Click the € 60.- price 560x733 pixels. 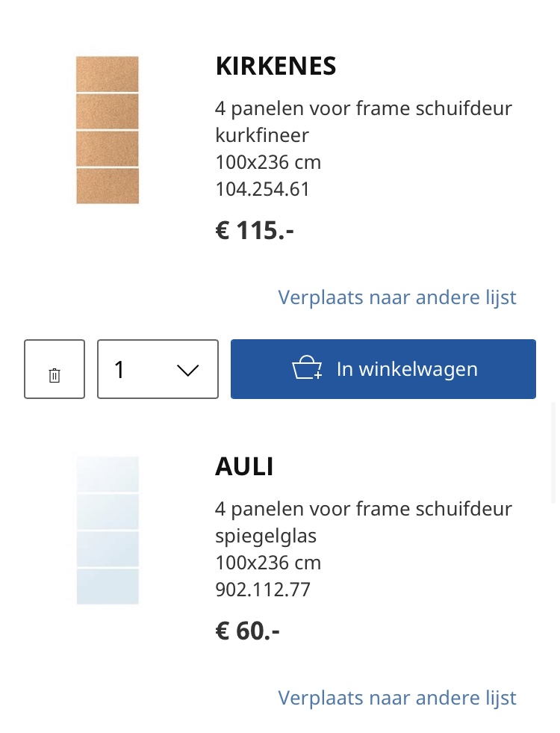click(x=248, y=631)
